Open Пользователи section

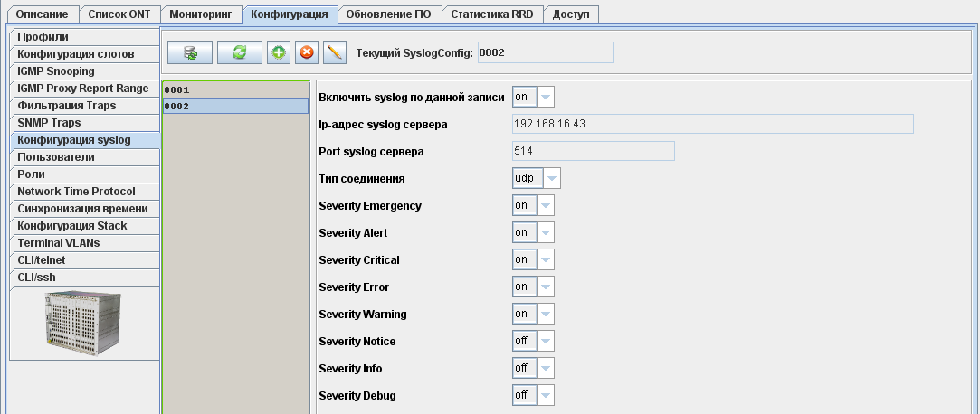point(85,157)
